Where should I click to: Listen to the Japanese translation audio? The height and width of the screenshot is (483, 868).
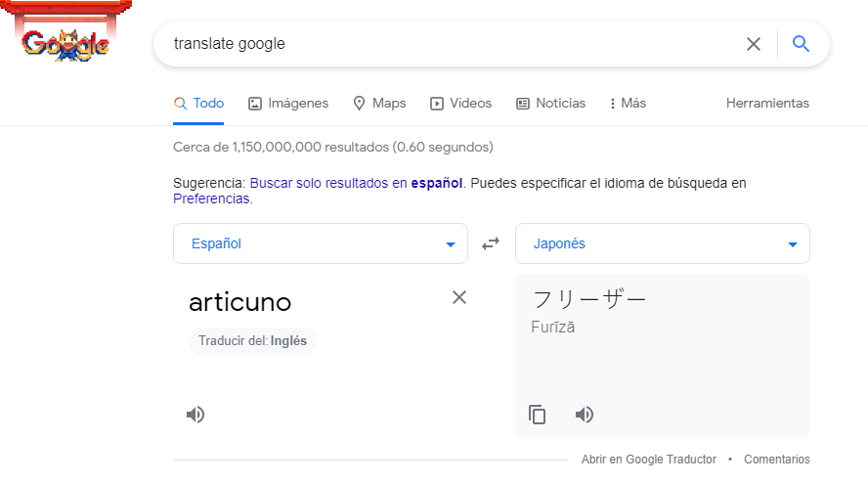tap(584, 415)
